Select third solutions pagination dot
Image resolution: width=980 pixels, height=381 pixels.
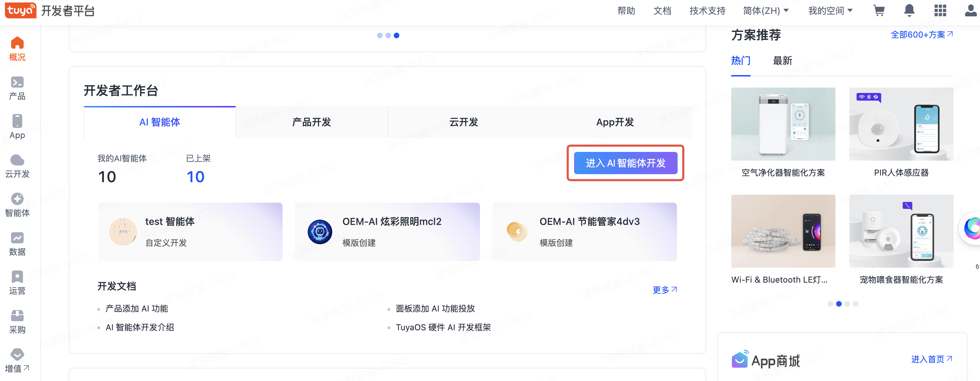[x=847, y=304]
